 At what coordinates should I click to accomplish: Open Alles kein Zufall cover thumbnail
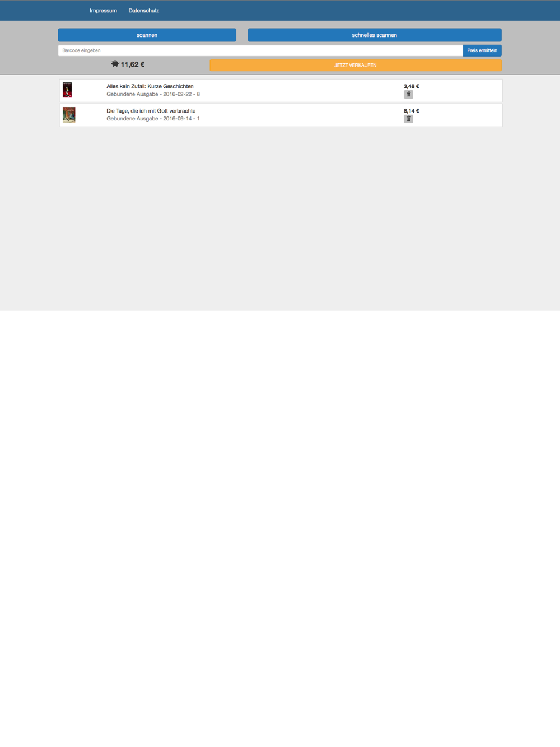(x=67, y=90)
